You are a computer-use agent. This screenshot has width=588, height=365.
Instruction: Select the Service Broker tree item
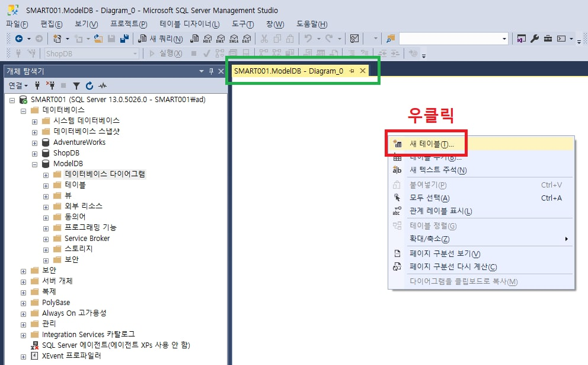pyautogui.click(x=87, y=238)
